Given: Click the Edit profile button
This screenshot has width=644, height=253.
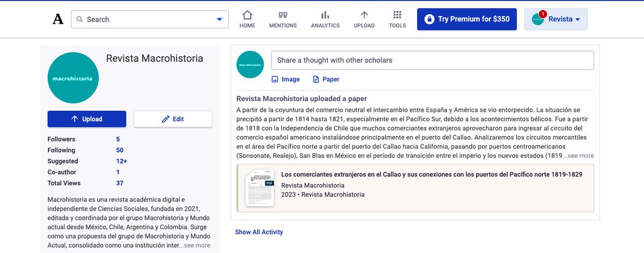Looking at the screenshot, I should tap(173, 119).
